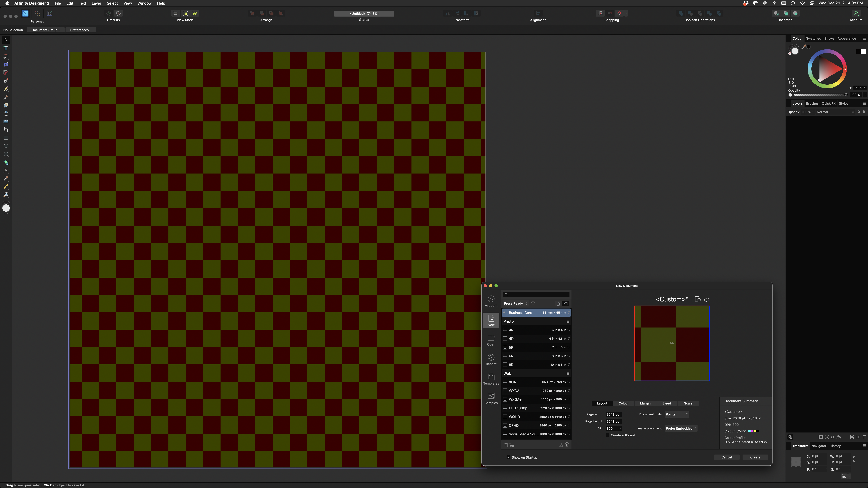Select the Artboard tool
The height and width of the screenshot is (488, 868).
tap(6, 48)
